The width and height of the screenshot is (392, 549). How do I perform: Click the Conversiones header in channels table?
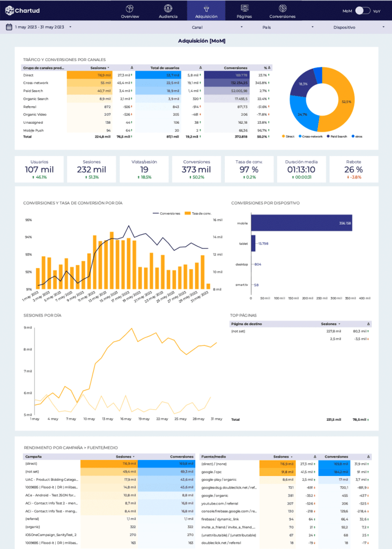click(x=235, y=68)
